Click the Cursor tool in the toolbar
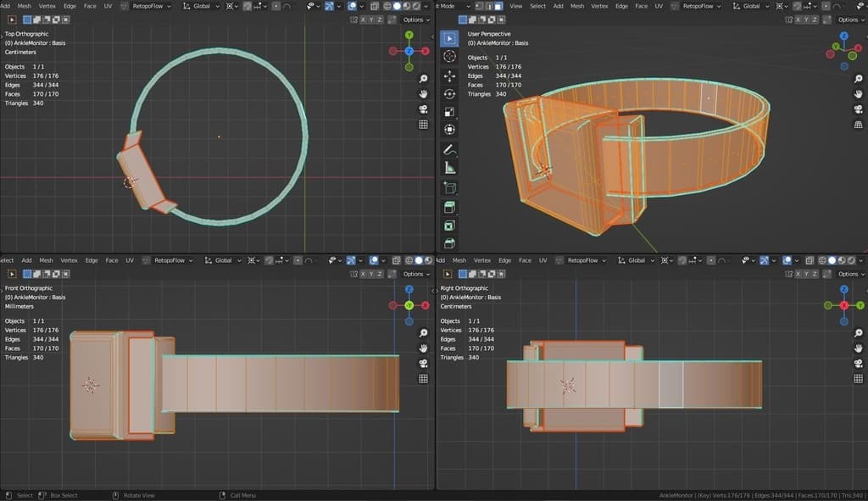This screenshot has height=501, width=868. click(x=449, y=57)
